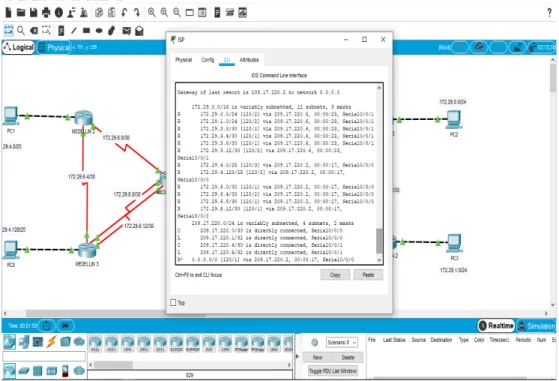Click the MEDELLIN 2 router on canvas
Image resolution: width=559 pixels, height=381 pixels.
[x=84, y=118]
